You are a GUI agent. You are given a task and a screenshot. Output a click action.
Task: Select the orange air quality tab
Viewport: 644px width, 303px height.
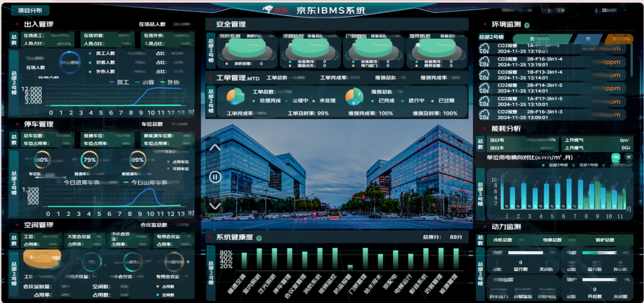click(x=620, y=39)
